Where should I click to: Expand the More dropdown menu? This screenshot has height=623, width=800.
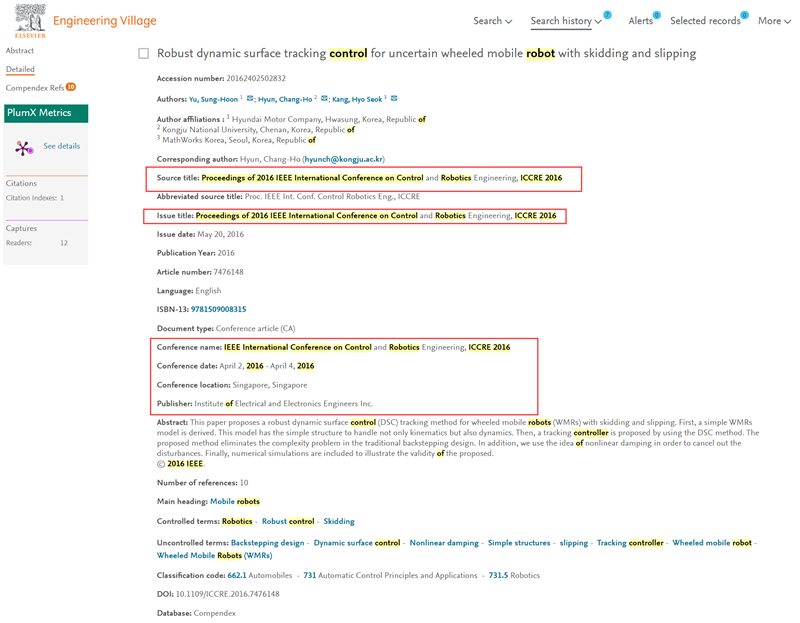tap(774, 21)
